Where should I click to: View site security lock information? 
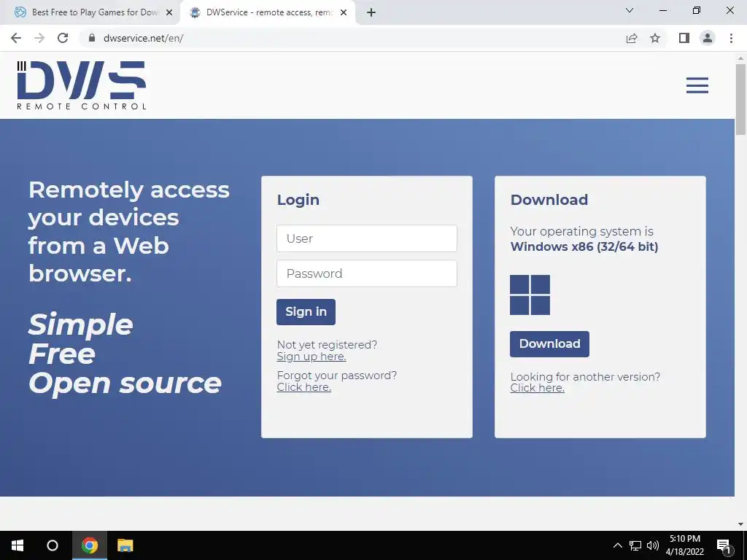(92, 38)
